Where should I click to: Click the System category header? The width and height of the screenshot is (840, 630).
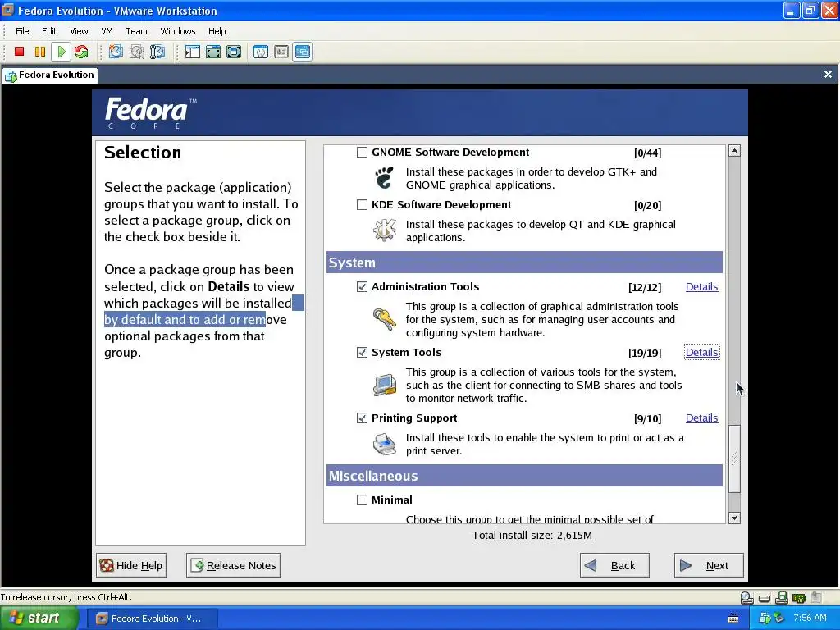524,262
